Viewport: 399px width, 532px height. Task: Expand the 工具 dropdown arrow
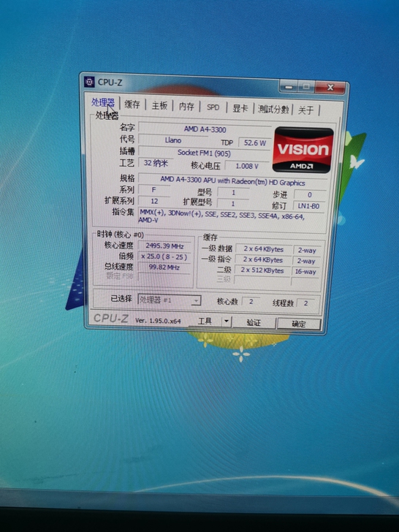coord(227,322)
